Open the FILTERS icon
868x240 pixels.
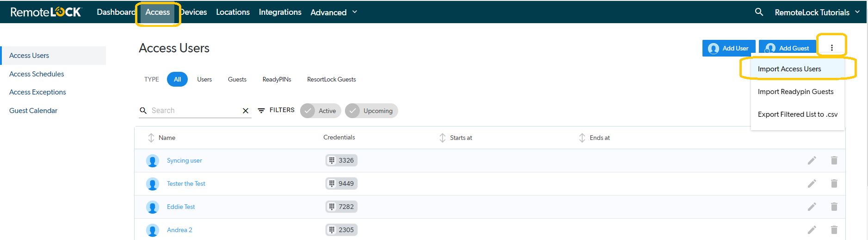pos(261,110)
